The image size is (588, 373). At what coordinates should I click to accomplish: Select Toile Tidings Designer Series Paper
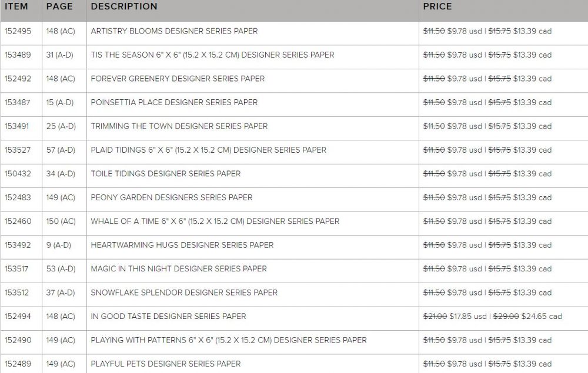[165, 174]
